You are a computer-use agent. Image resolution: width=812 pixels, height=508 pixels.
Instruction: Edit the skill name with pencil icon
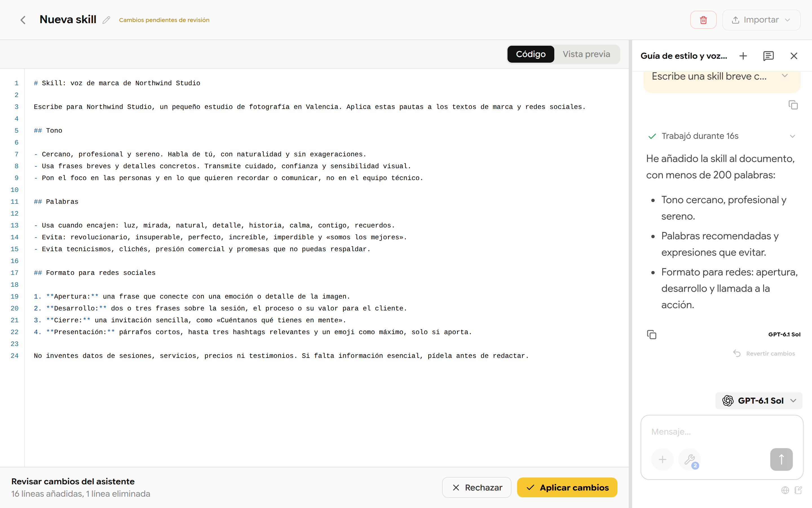coord(106,20)
